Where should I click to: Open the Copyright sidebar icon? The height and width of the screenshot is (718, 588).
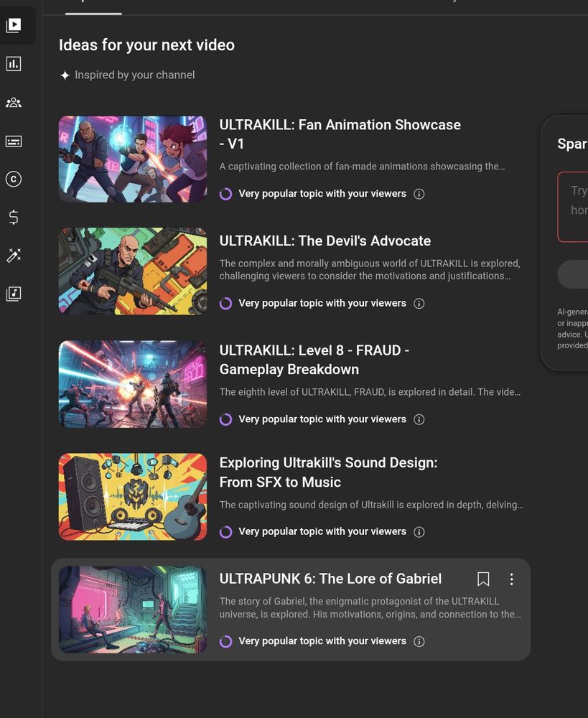click(x=14, y=179)
